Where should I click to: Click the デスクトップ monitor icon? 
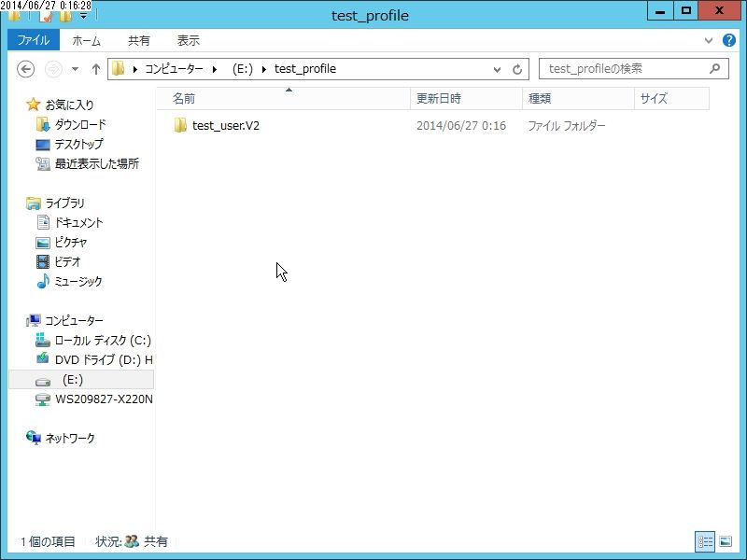coord(43,145)
